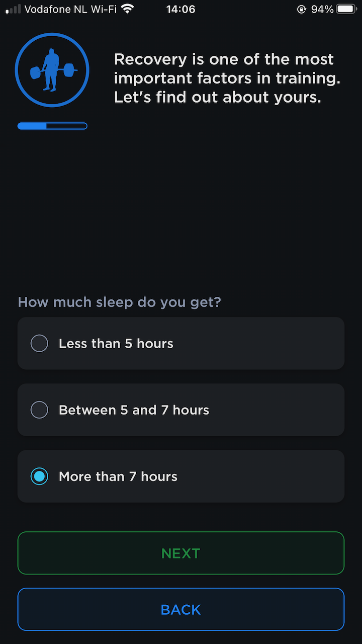Select the Between 5 and 7 hours radio
Image resolution: width=362 pixels, height=644 pixels.
pos(39,410)
